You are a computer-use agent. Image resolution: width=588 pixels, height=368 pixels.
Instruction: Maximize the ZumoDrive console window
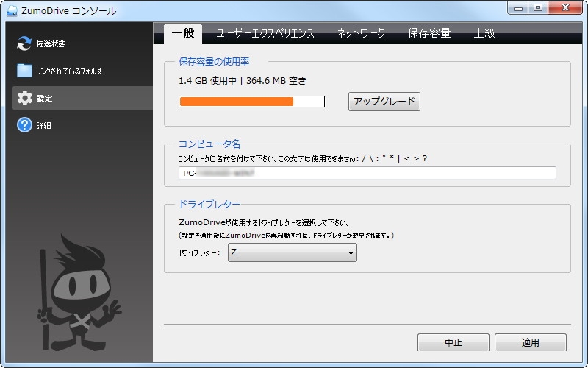(538, 8)
